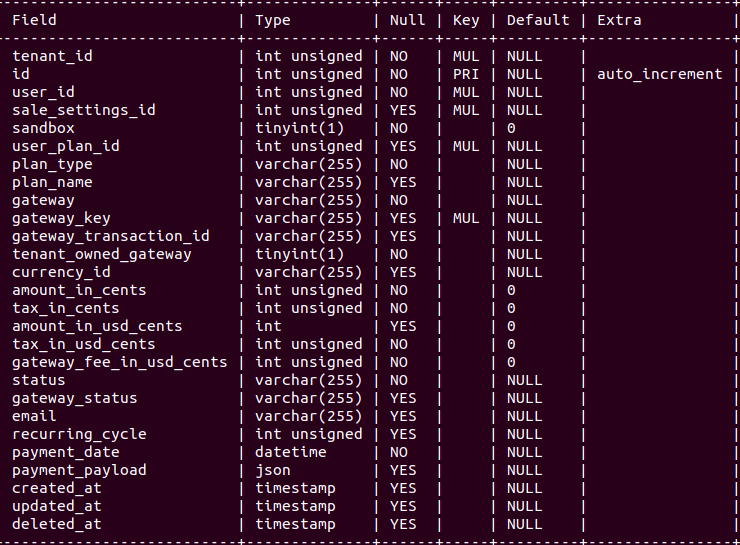Click the Extra column header
Image resolution: width=740 pixels, height=545 pixels.
click(619, 20)
